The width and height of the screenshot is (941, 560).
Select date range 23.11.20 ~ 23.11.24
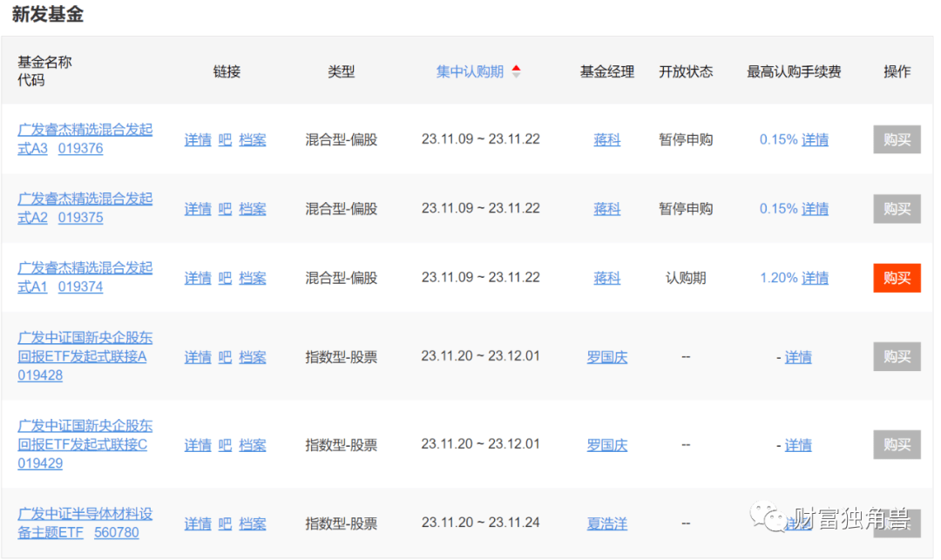coord(481,523)
